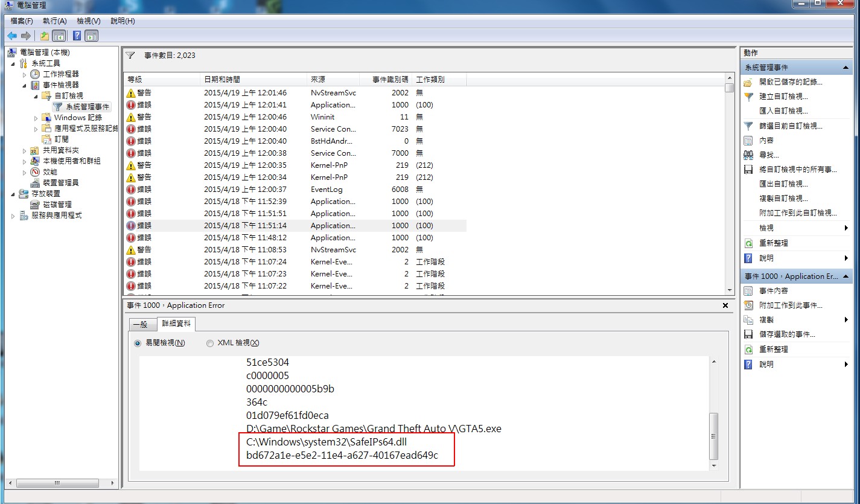Close the event preview pane with X

(x=725, y=306)
